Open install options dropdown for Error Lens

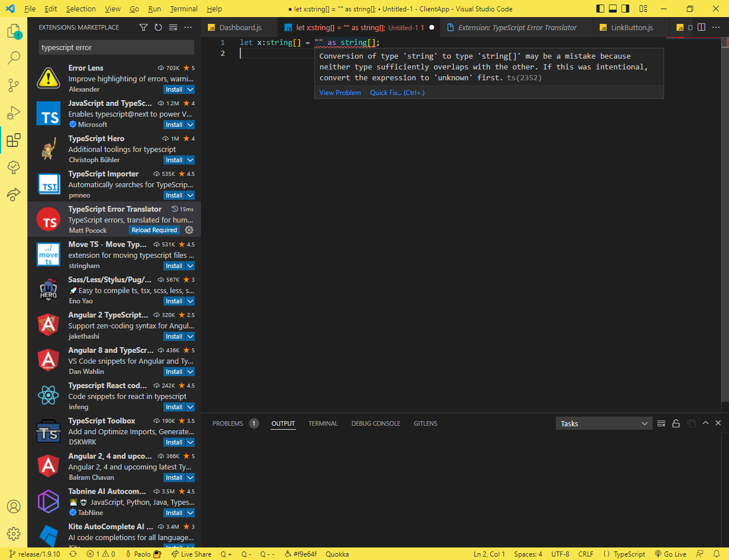click(x=191, y=89)
